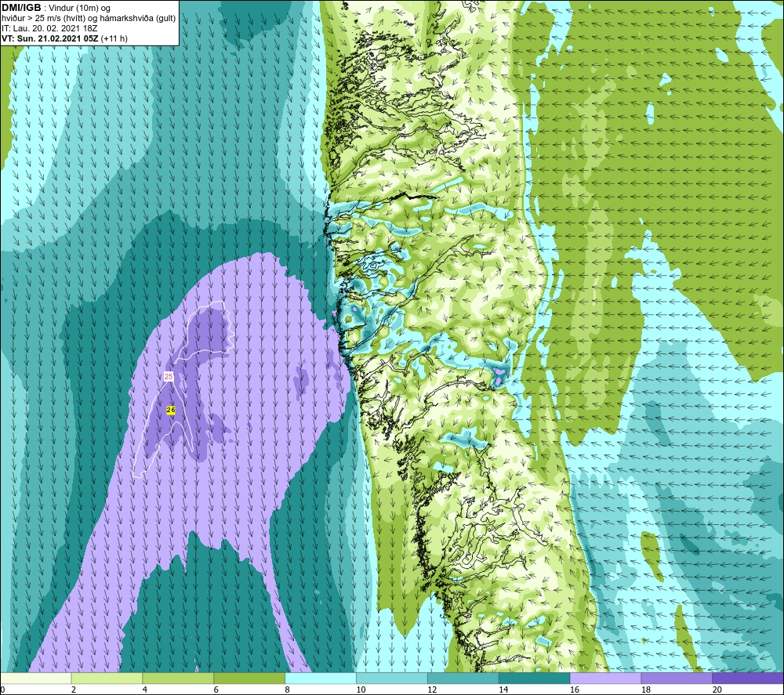The width and height of the screenshot is (784, 695).
Task: Click the legend scale value 10
Action: tap(361, 690)
